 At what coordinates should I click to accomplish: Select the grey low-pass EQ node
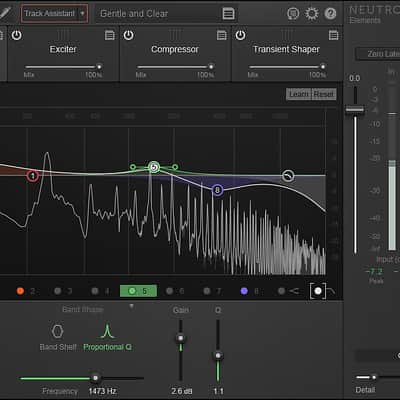point(288,175)
